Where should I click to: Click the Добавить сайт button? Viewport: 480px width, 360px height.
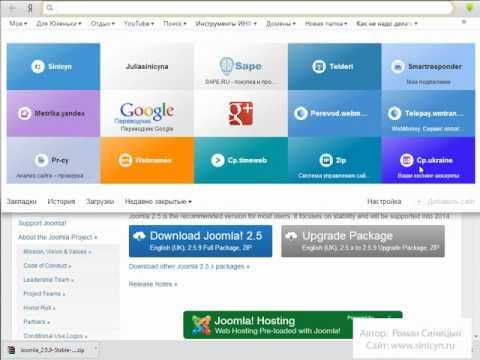tap(446, 201)
